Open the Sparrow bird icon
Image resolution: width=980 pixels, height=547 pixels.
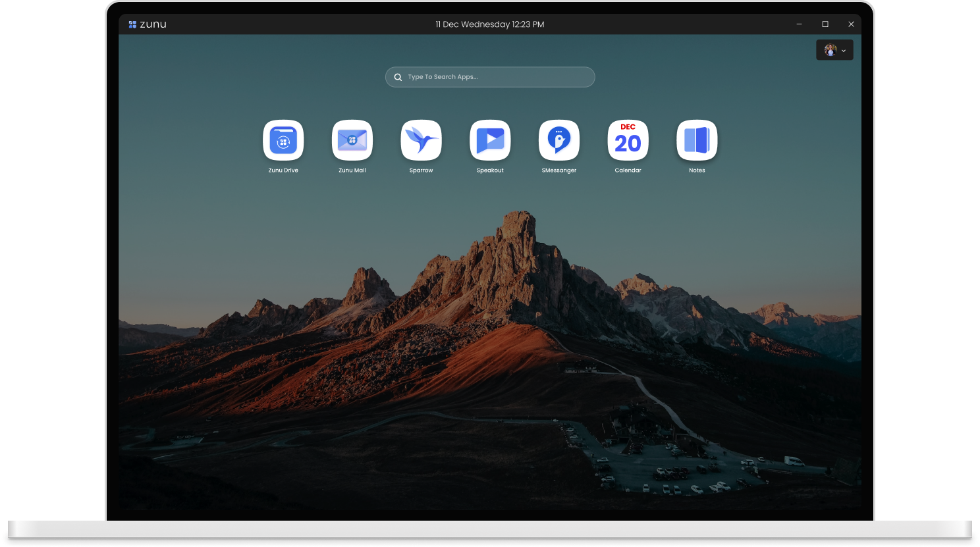pyautogui.click(x=421, y=140)
